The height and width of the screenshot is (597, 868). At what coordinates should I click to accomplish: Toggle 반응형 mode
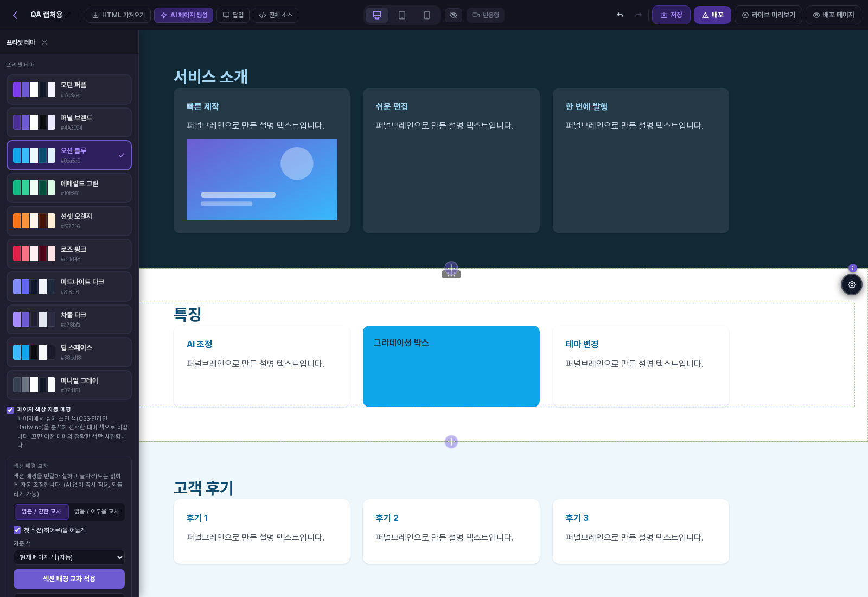(x=486, y=15)
